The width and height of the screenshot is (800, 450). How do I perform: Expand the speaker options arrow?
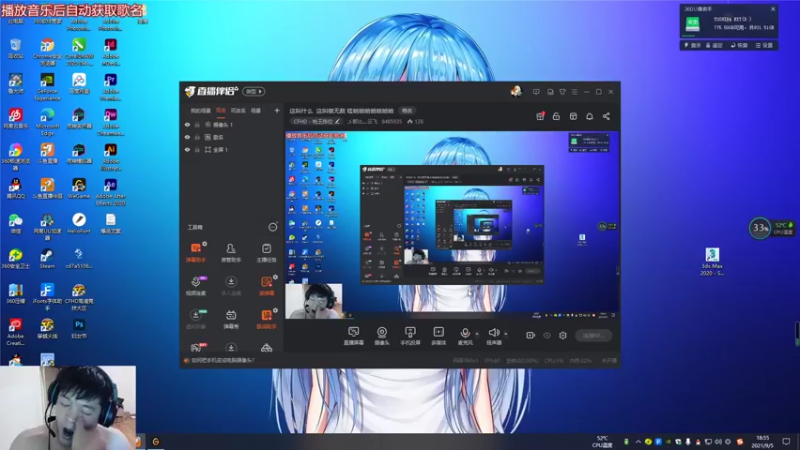click(506, 334)
